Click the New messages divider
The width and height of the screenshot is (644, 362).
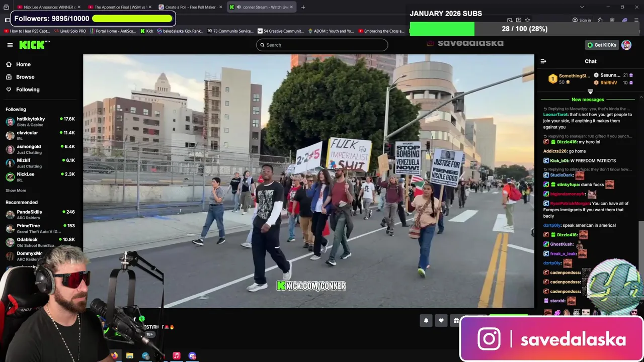588,100
